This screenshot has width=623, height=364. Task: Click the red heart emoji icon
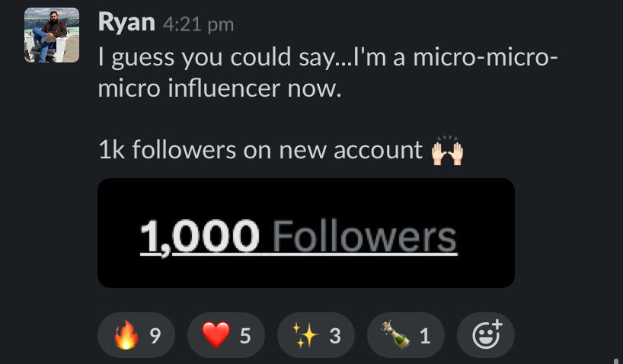(216, 335)
